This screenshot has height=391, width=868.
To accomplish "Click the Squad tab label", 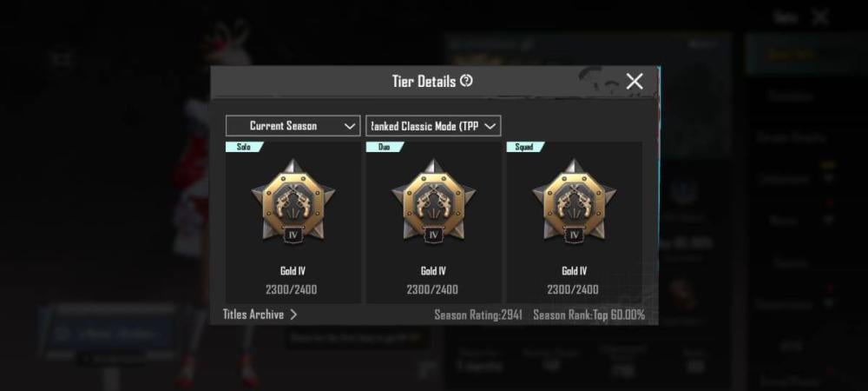I will tap(524, 147).
